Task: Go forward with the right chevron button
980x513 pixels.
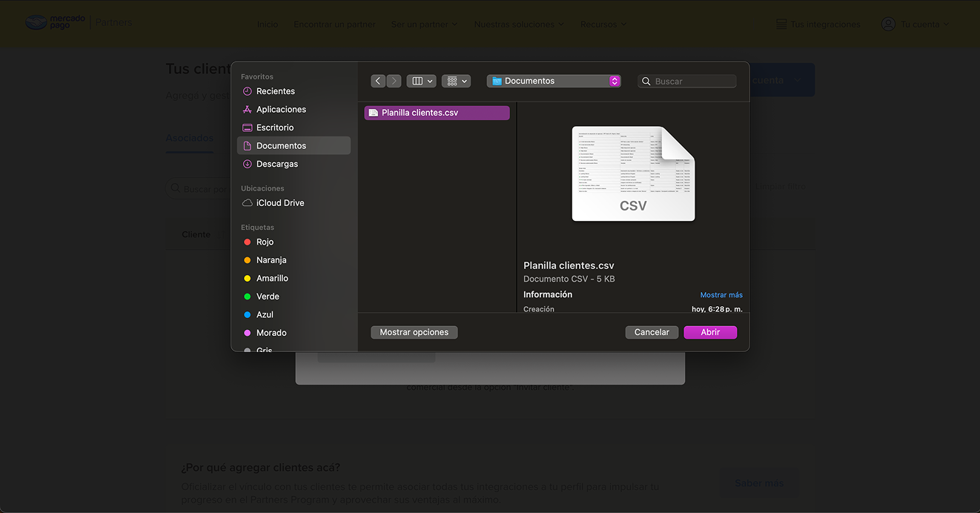Action: (394, 81)
